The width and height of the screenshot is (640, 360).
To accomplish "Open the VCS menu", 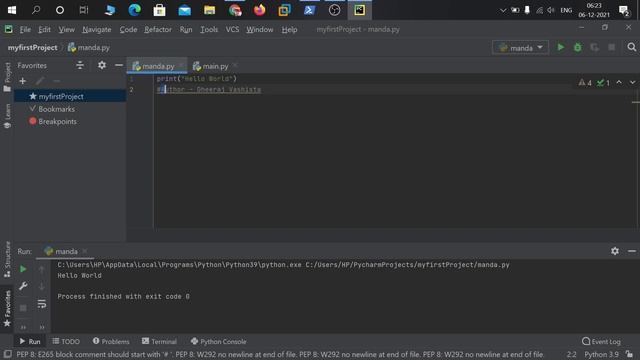I will (232, 30).
